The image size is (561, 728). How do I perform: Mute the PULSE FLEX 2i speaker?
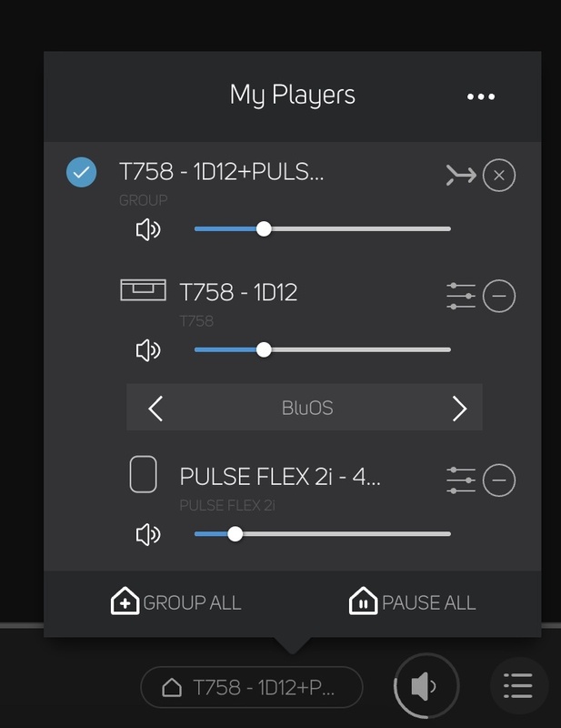(x=147, y=534)
